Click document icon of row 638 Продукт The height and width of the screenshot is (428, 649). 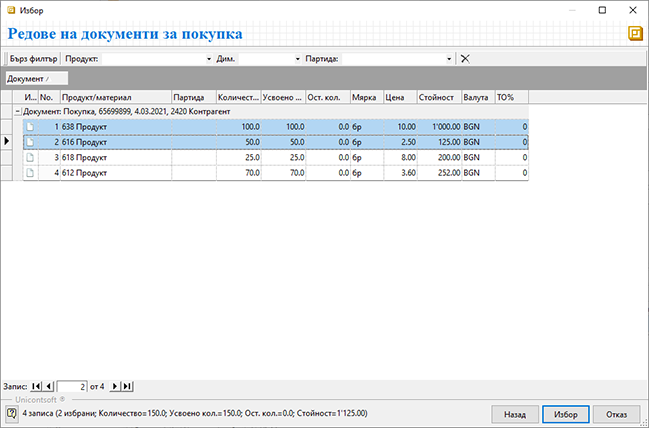point(30,128)
